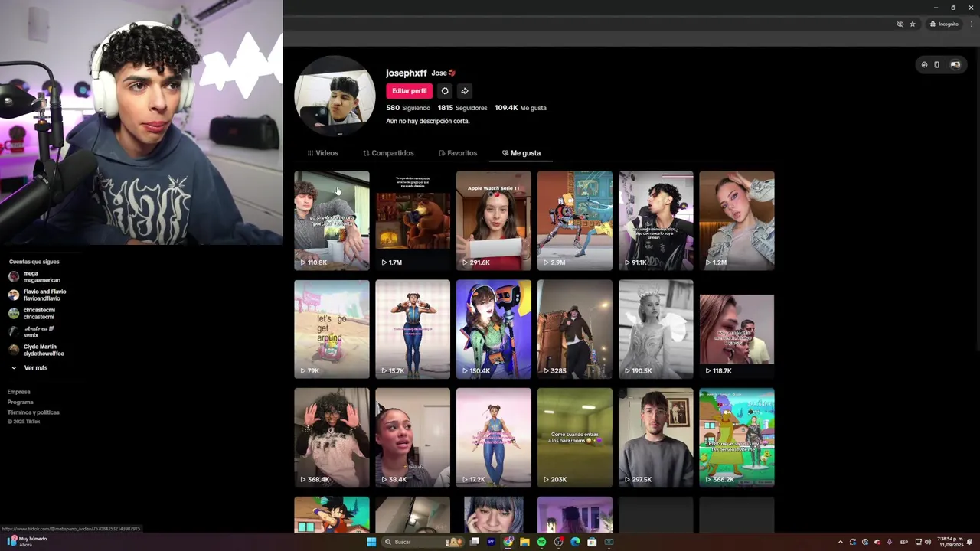Open video with 110.8K views
The height and width of the screenshot is (551, 980).
pyautogui.click(x=332, y=220)
